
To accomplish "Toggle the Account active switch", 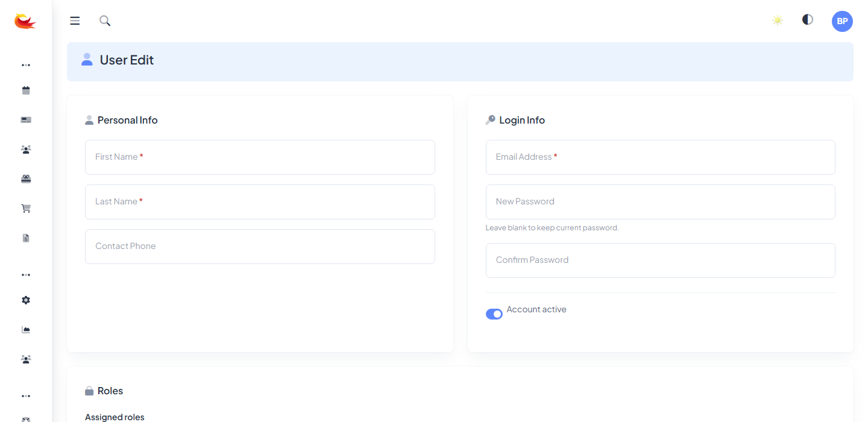I will (x=494, y=314).
